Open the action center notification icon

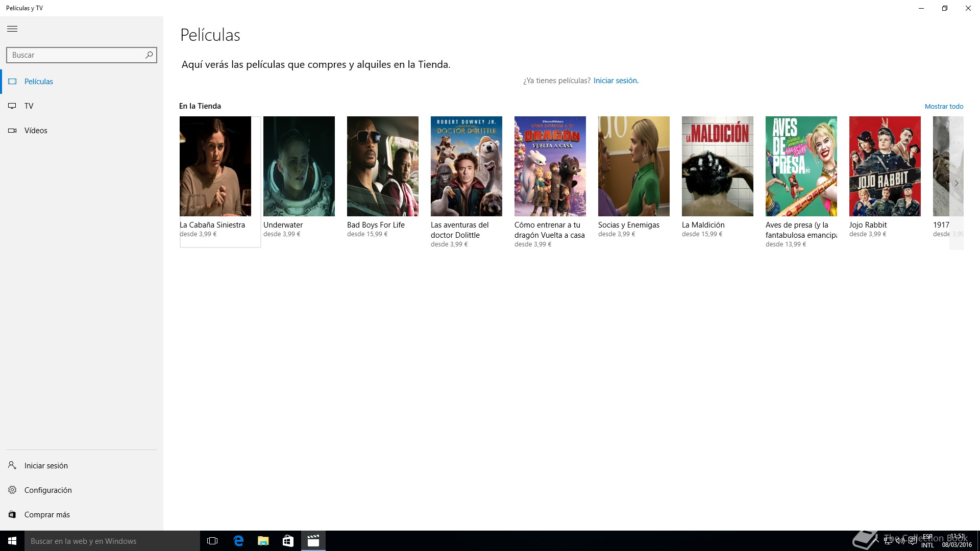click(913, 541)
